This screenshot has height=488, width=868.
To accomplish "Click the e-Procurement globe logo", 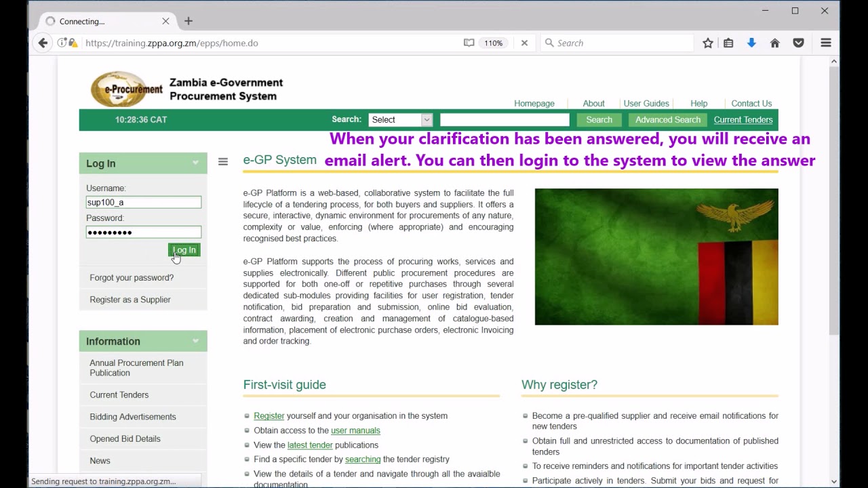I will [127, 89].
